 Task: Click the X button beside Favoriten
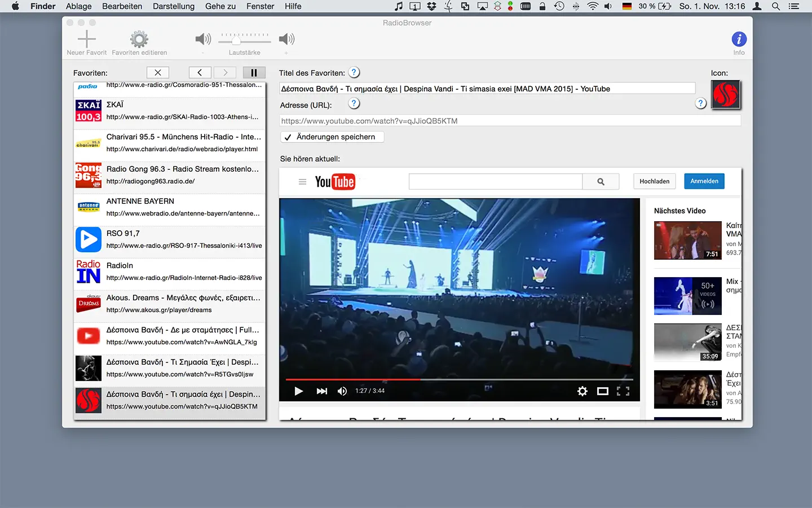158,72
